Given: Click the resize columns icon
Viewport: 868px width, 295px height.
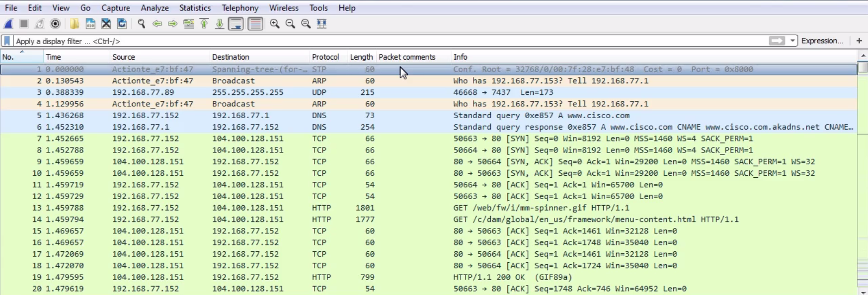Looking at the screenshot, I should coord(321,24).
